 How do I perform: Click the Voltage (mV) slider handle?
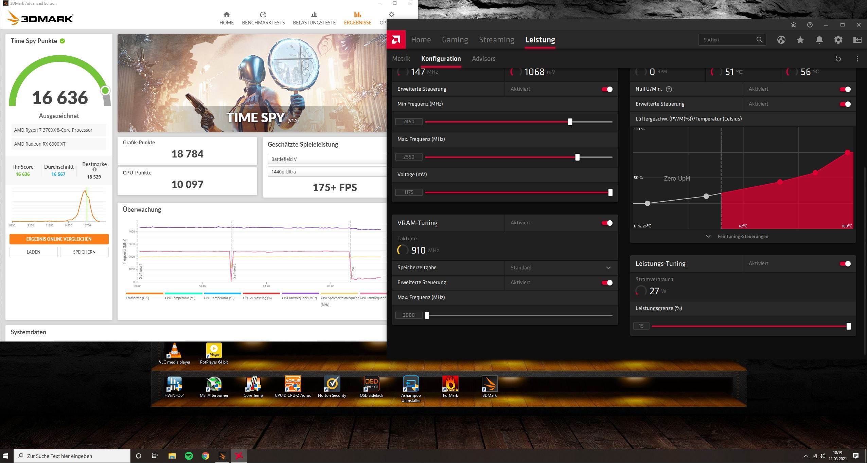coord(610,192)
